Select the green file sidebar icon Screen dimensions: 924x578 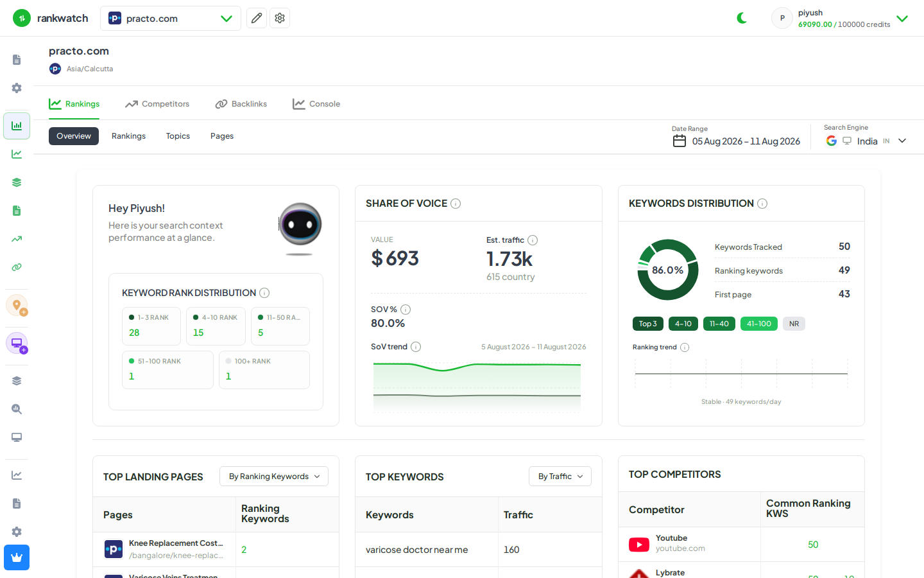[17, 211]
